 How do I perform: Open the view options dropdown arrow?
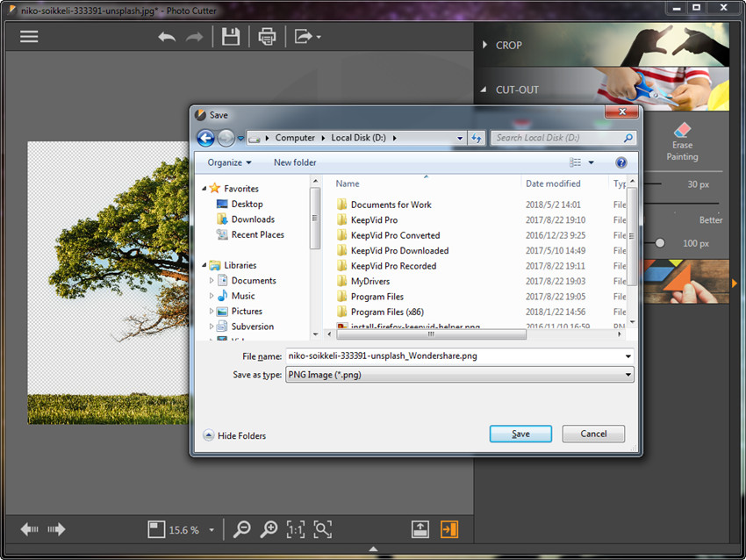click(x=591, y=162)
